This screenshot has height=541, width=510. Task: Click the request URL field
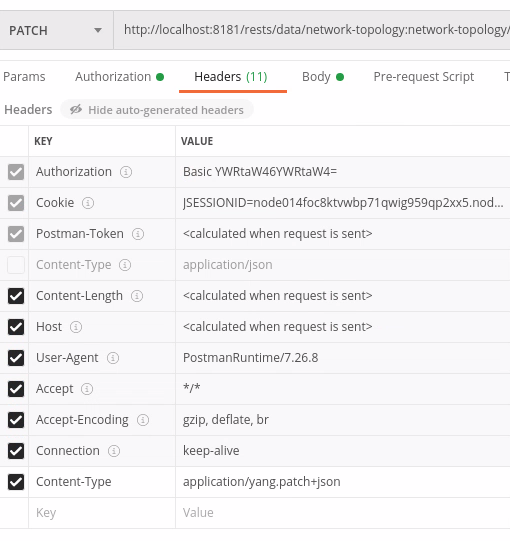pyautogui.click(x=312, y=30)
